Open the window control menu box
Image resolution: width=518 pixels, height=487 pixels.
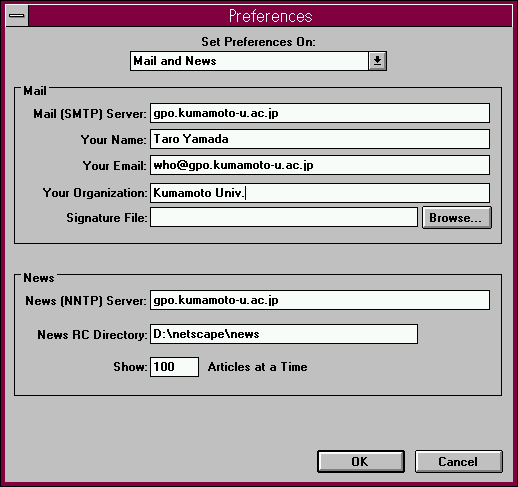pos(17,16)
